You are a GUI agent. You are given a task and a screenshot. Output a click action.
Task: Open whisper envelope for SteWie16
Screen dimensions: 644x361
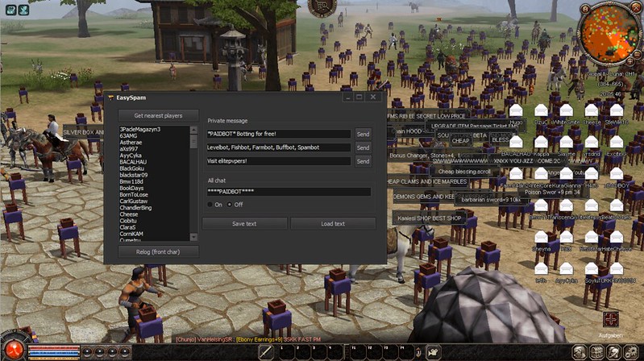click(617, 110)
